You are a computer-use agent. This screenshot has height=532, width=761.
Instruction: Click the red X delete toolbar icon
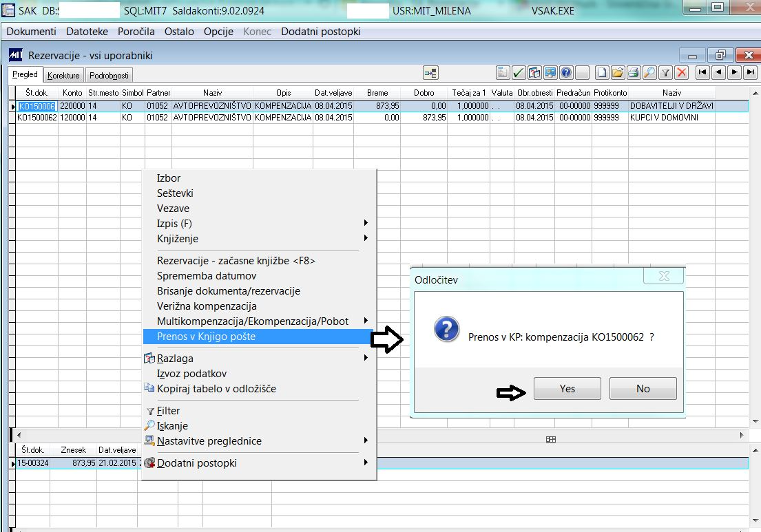(x=682, y=72)
